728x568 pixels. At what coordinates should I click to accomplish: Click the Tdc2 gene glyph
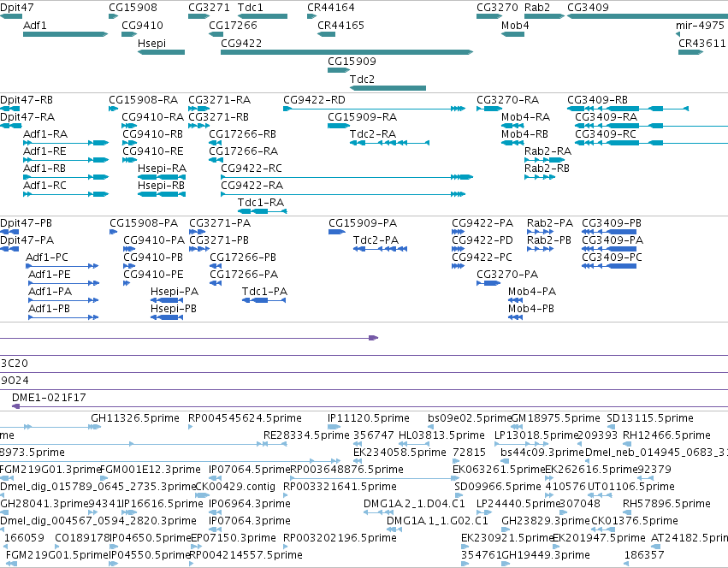[388, 88]
